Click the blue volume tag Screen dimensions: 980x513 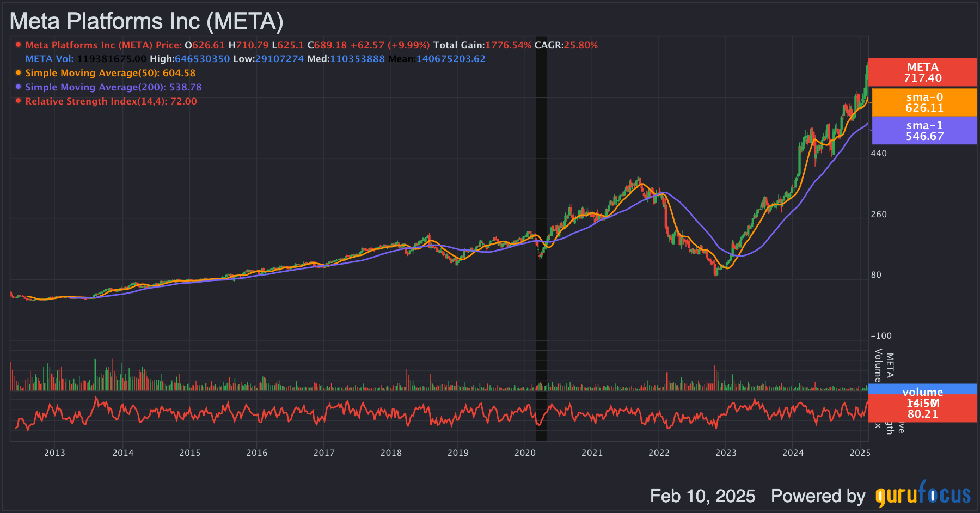922,389
